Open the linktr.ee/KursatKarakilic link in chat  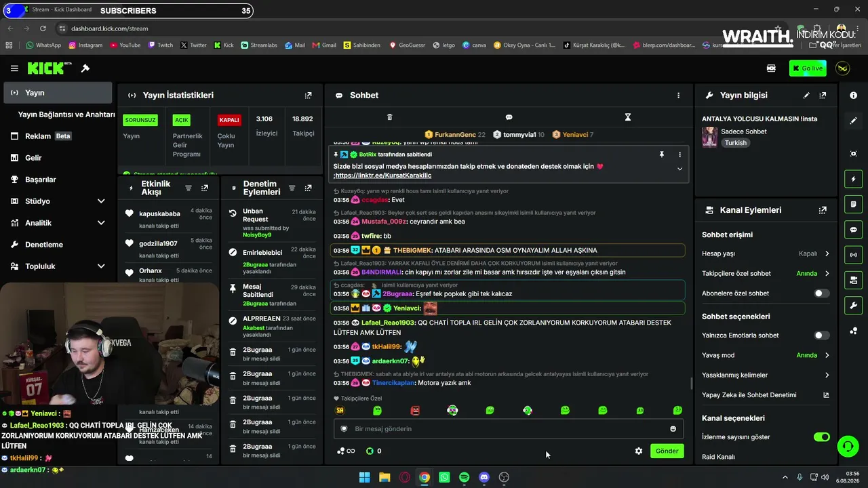pos(384,176)
